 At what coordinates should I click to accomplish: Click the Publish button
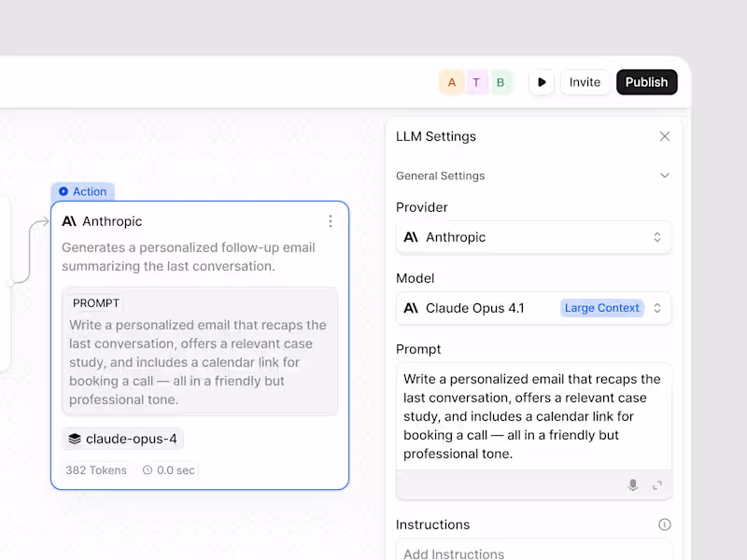point(647,82)
